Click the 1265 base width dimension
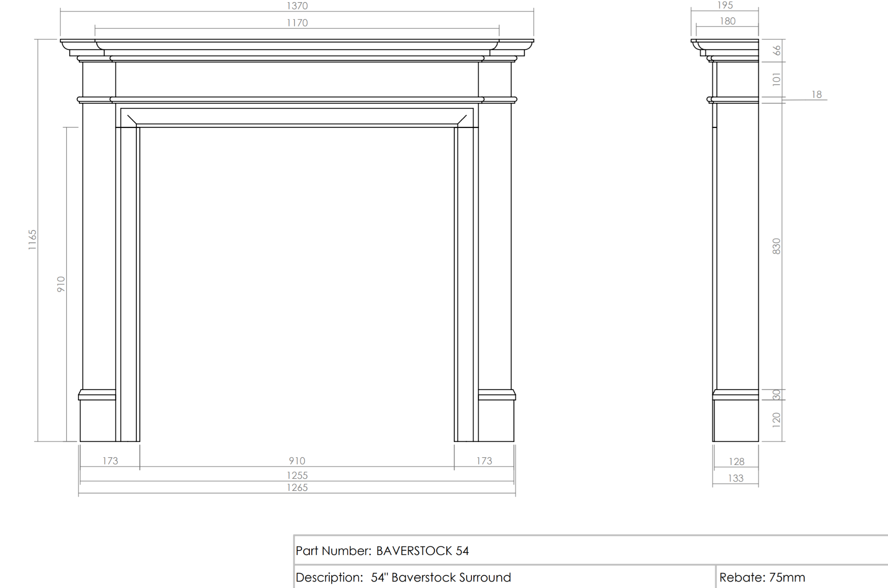The image size is (888, 588). point(297,488)
